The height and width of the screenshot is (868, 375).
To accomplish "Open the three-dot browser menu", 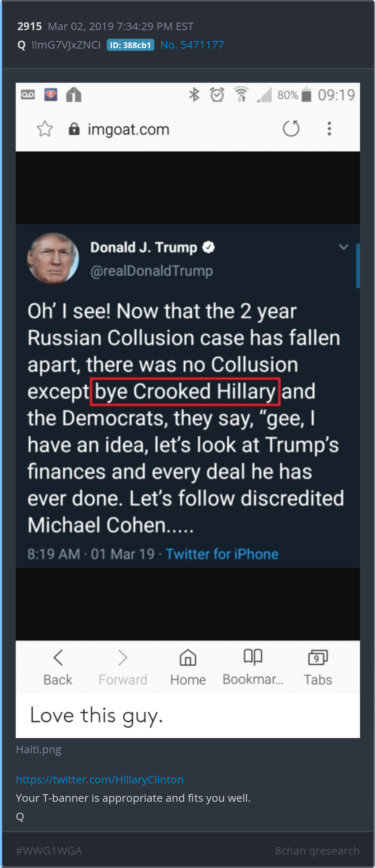I will pos(329,129).
